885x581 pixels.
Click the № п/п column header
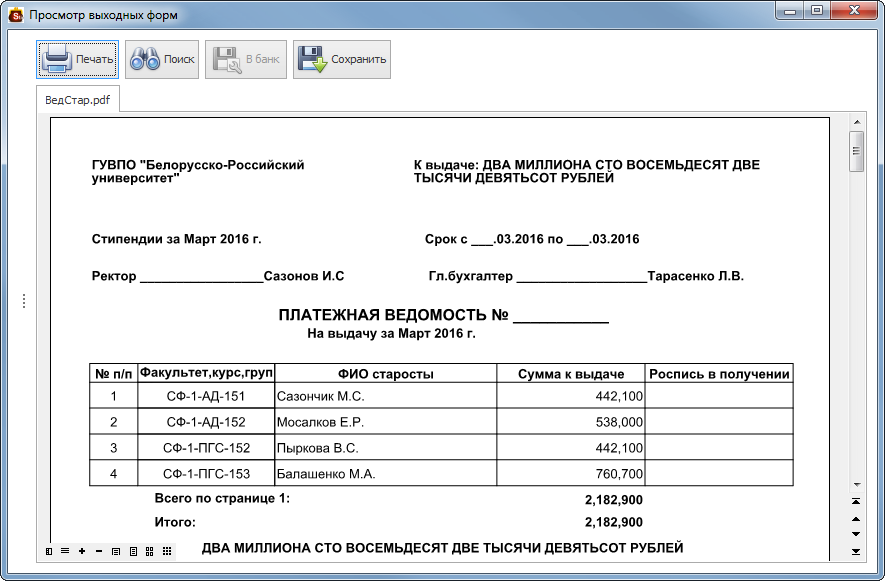click(113, 374)
